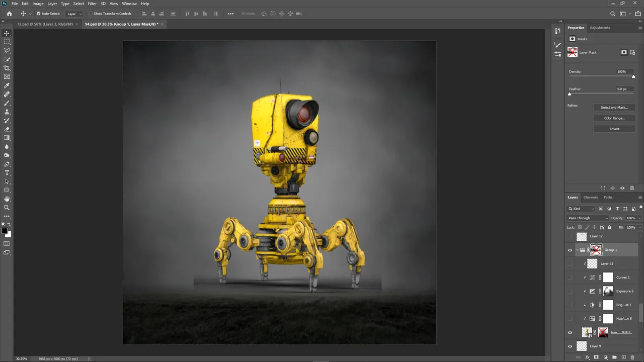Select the Zoom tool

click(x=7, y=207)
